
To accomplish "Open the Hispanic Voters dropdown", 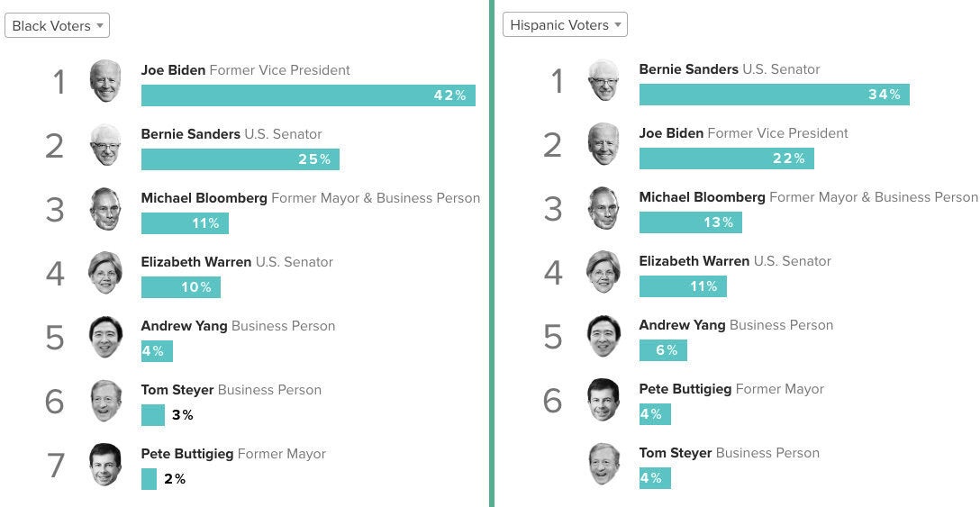I will pos(565,25).
